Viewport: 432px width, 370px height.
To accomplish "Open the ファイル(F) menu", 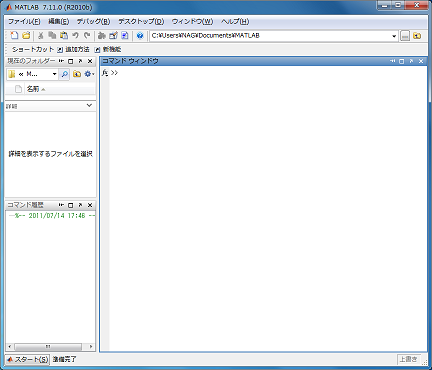I will pyautogui.click(x=24, y=21).
